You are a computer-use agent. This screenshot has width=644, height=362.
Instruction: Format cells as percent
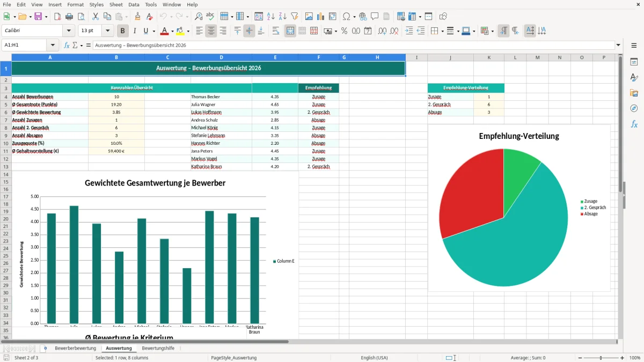click(344, 31)
